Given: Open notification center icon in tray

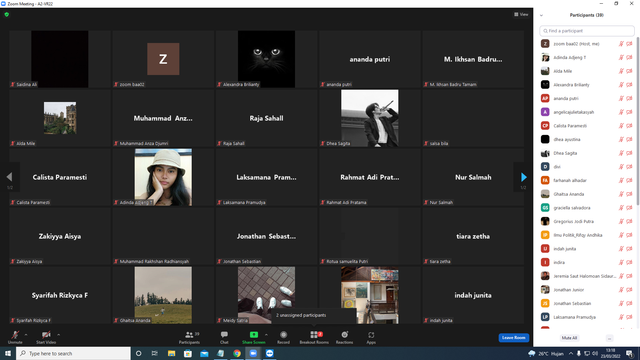Looking at the screenshot, I should [629, 353].
